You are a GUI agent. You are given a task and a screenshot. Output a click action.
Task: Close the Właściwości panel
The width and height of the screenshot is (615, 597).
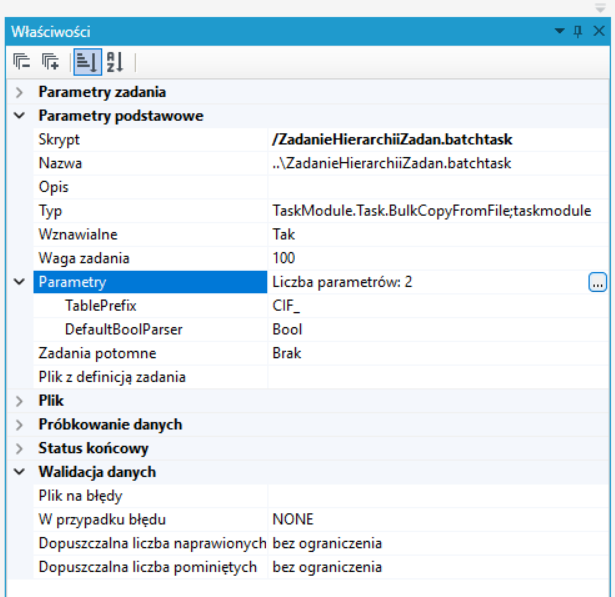click(x=599, y=31)
